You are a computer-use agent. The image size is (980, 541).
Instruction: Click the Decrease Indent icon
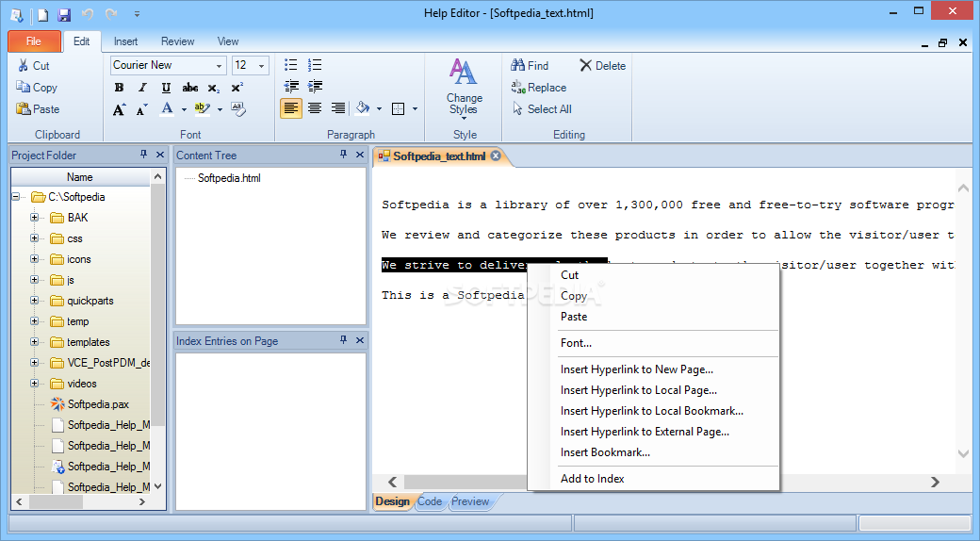(x=290, y=87)
